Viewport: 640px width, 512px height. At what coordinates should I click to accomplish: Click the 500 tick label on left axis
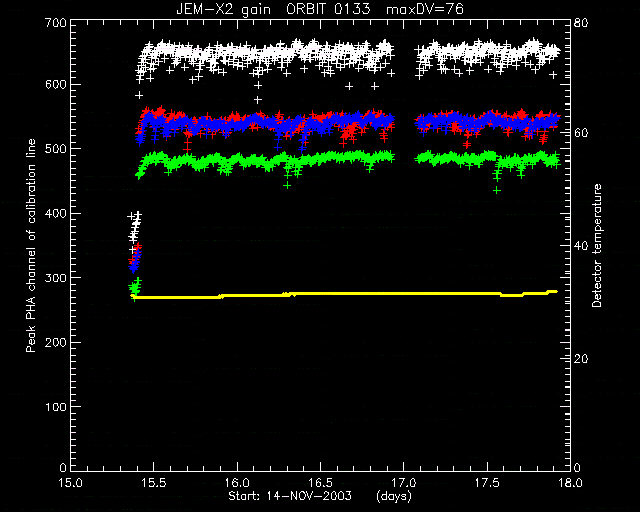(x=55, y=149)
